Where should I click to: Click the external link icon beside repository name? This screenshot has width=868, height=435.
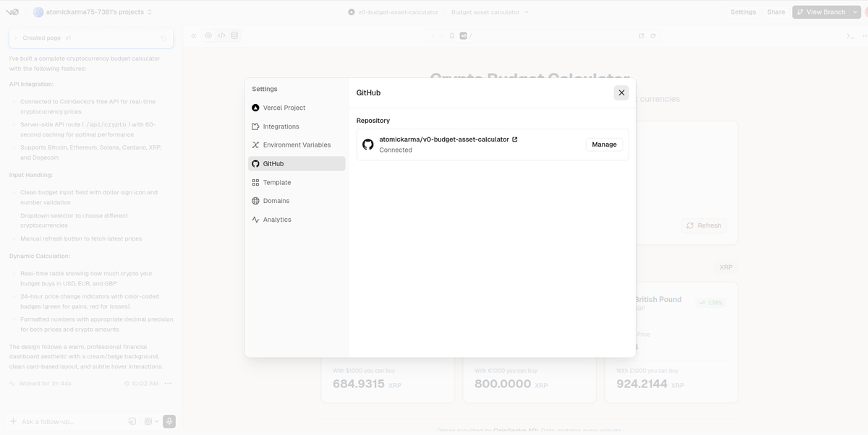point(515,139)
